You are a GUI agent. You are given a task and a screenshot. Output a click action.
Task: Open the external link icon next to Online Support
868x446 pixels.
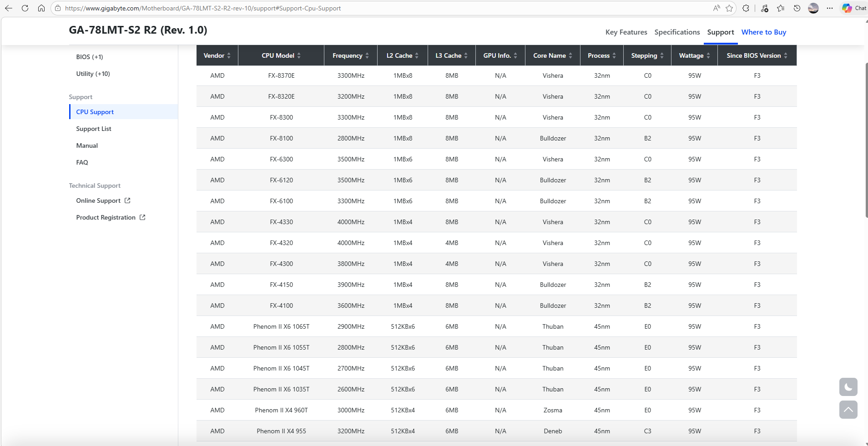127,200
